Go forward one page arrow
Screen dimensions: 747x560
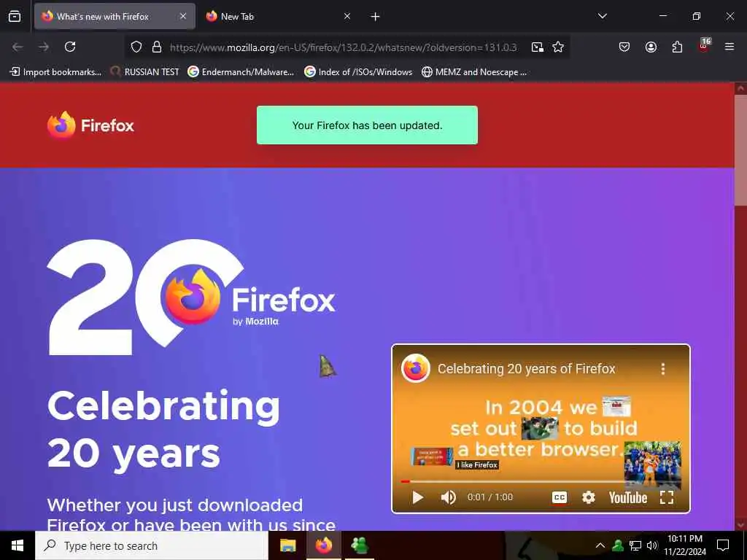[44, 47]
